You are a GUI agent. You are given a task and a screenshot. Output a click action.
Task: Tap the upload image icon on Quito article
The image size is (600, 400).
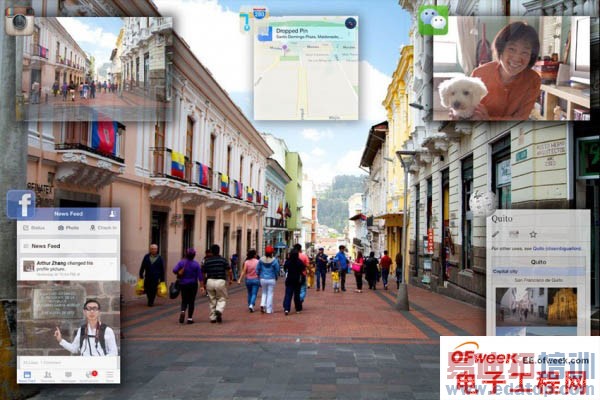click(x=514, y=234)
